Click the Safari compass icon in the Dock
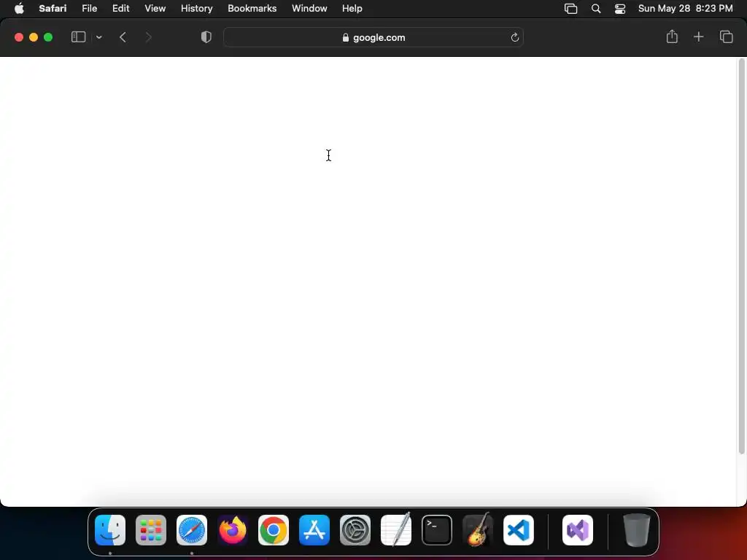747x560 pixels. pos(192,530)
